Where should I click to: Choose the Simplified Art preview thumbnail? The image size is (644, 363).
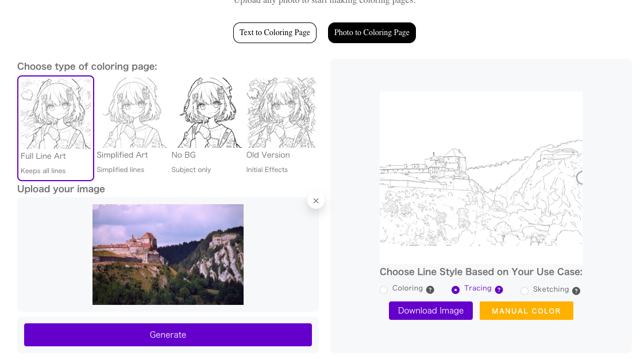pos(132,113)
